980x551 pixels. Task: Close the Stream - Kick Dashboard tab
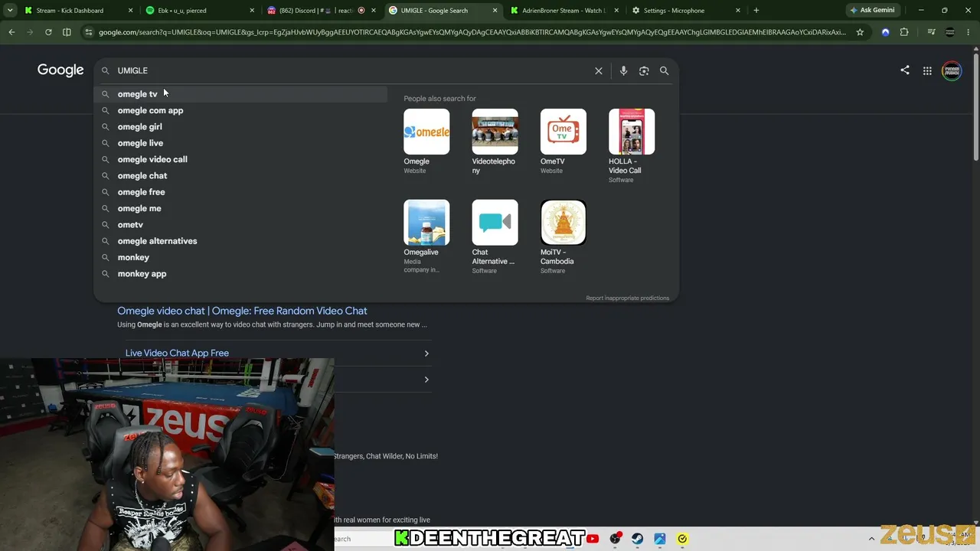click(130, 11)
